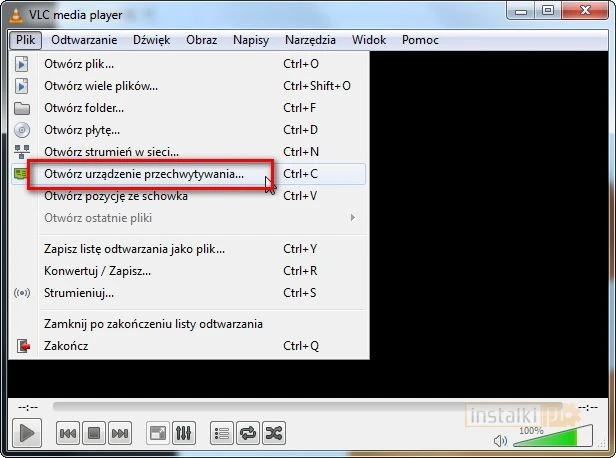Toggle loop repeat mode

tap(248, 433)
